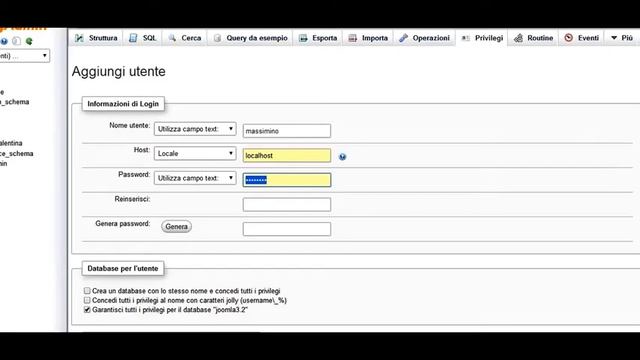Image resolution: width=640 pixels, height=360 pixels.
Task: Check Crea un database con lo stesso nome
Action: 87,291
